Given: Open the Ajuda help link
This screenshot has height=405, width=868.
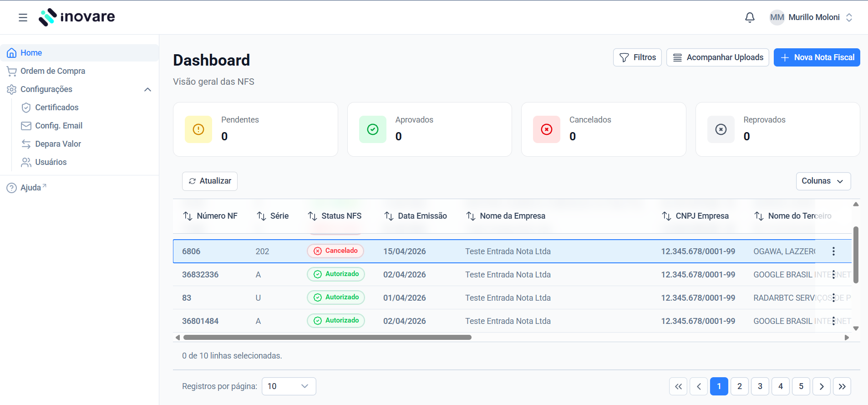Looking at the screenshot, I should point(26,188).
